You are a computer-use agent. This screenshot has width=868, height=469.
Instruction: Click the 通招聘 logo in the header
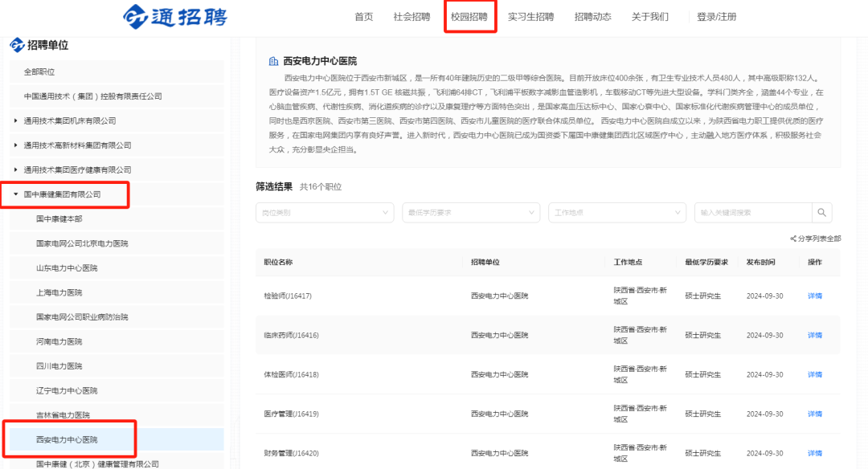click(175, 16)
